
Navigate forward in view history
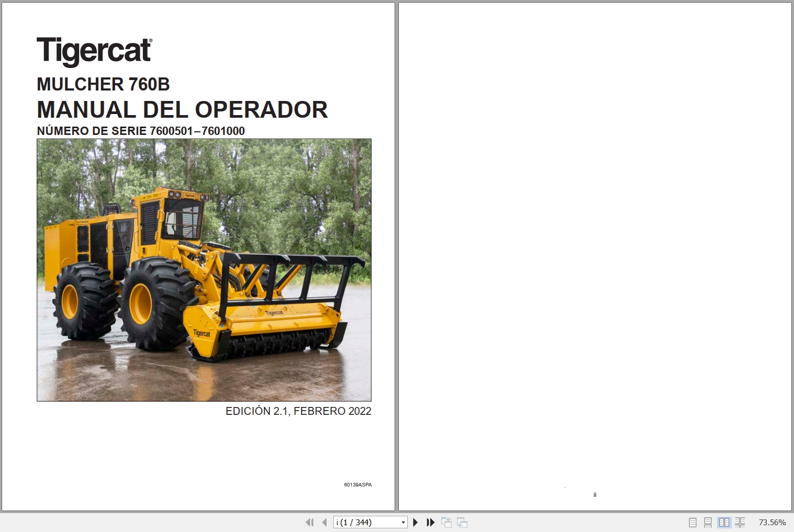click(462, 522)
